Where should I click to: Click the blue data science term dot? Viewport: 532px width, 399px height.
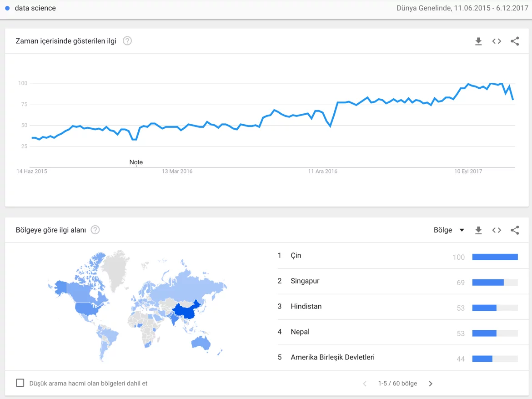pos(7,8)
